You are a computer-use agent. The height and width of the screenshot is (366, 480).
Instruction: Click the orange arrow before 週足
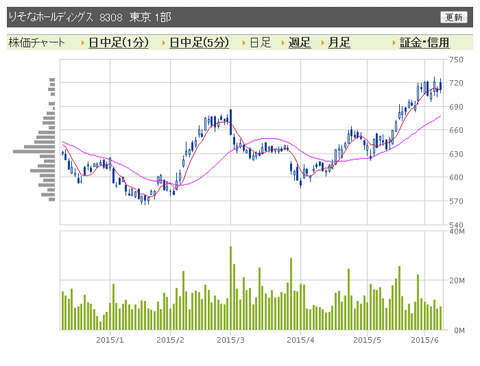283,43
